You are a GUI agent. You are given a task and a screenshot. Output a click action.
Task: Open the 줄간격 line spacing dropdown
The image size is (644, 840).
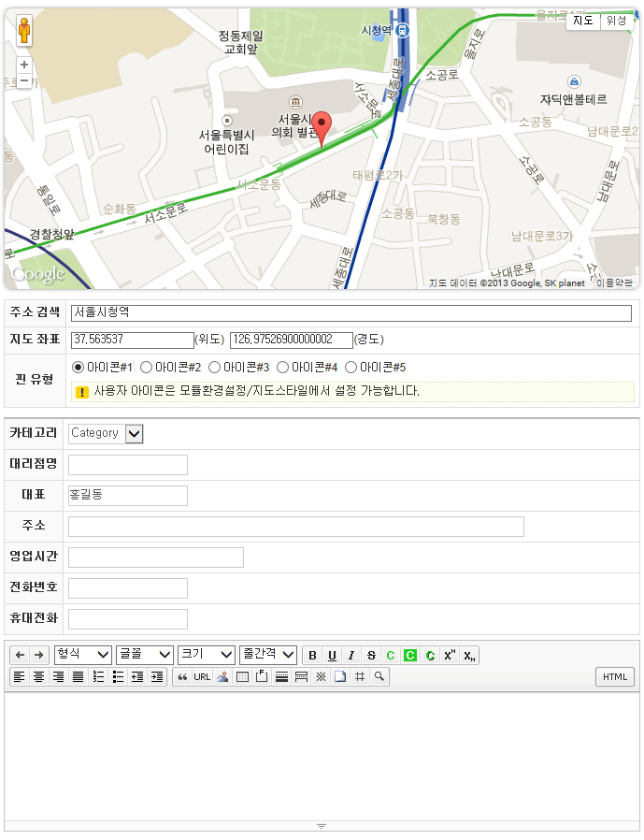(267, 655)
